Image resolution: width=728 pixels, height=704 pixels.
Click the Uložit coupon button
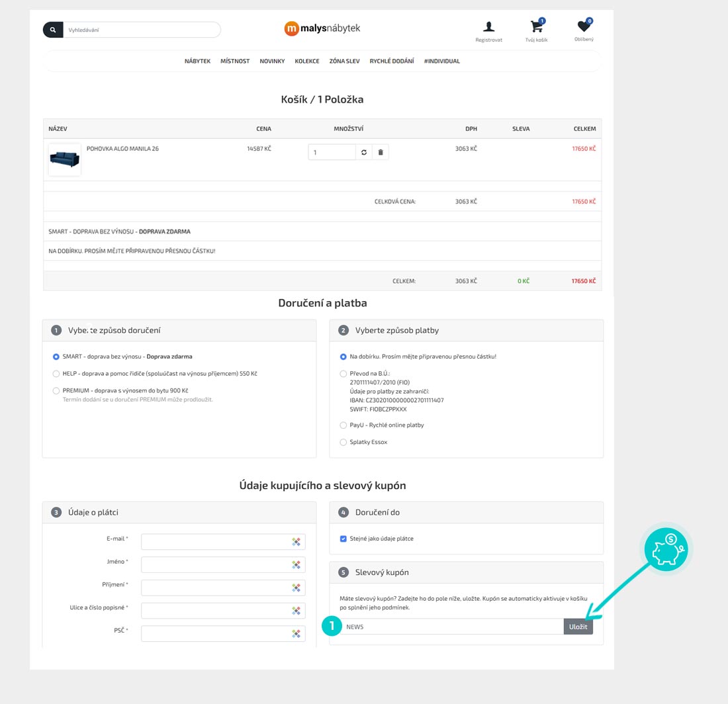pyautogui.click(x=578, y=627)
